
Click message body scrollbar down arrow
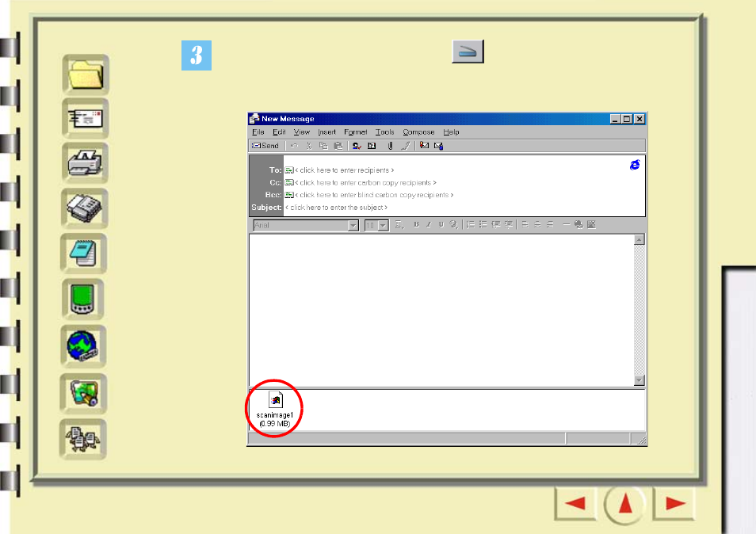coord(640,380)
